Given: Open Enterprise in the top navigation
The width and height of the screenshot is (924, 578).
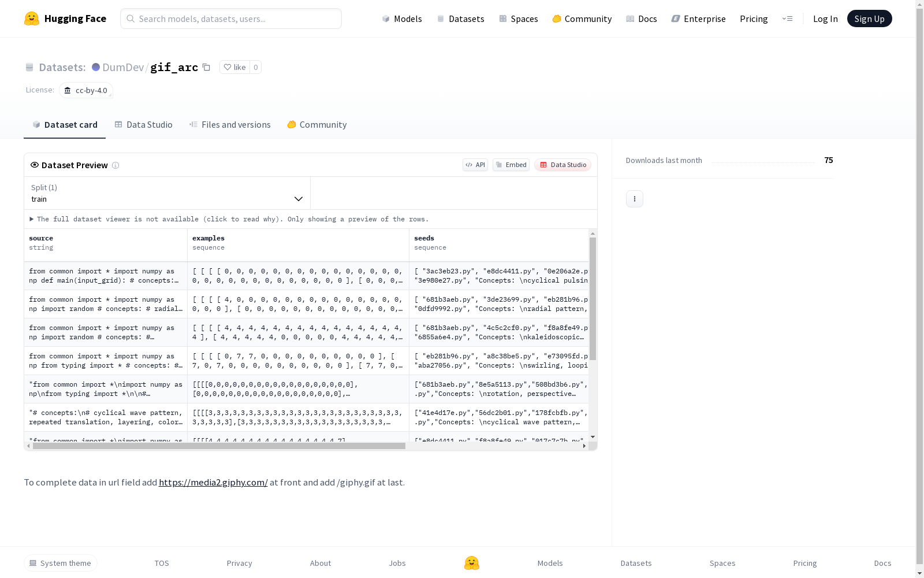Looking at the screenshot, I should point(699,18).
